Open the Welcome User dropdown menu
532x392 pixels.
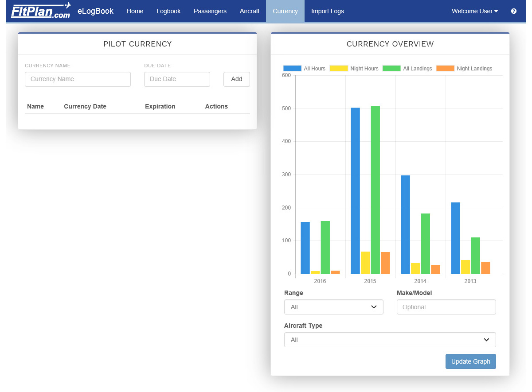click(x=474, y=11)
